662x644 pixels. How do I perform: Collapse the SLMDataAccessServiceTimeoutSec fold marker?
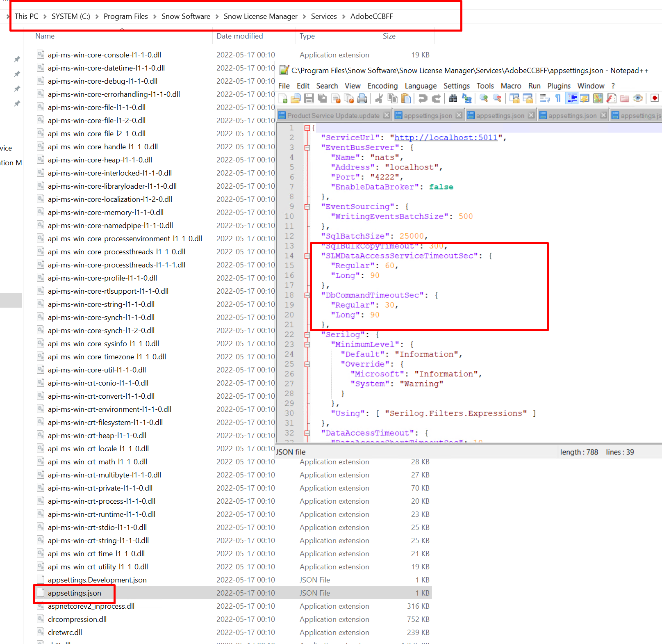pyautogui.click(x=307, y=256)
